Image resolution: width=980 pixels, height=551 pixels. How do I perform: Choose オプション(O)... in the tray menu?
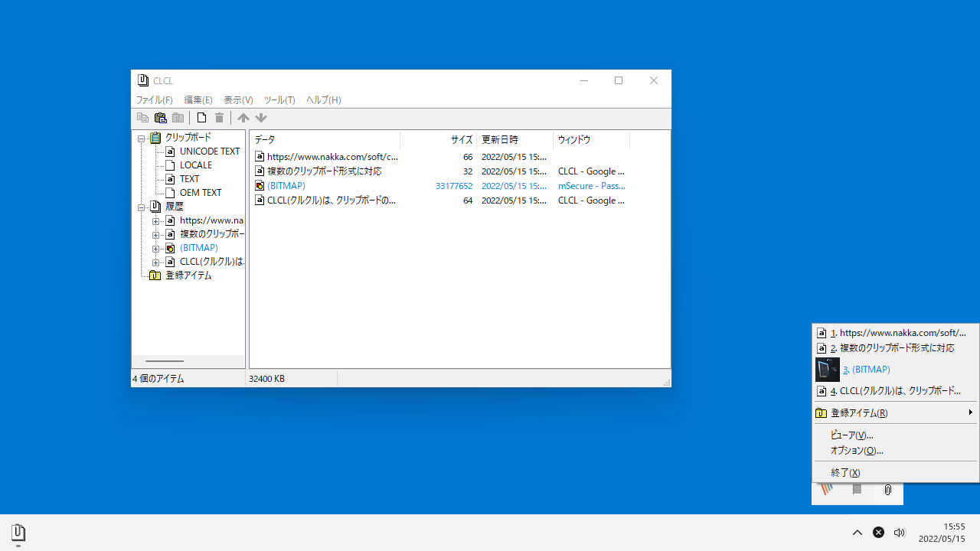coord(896,451)
